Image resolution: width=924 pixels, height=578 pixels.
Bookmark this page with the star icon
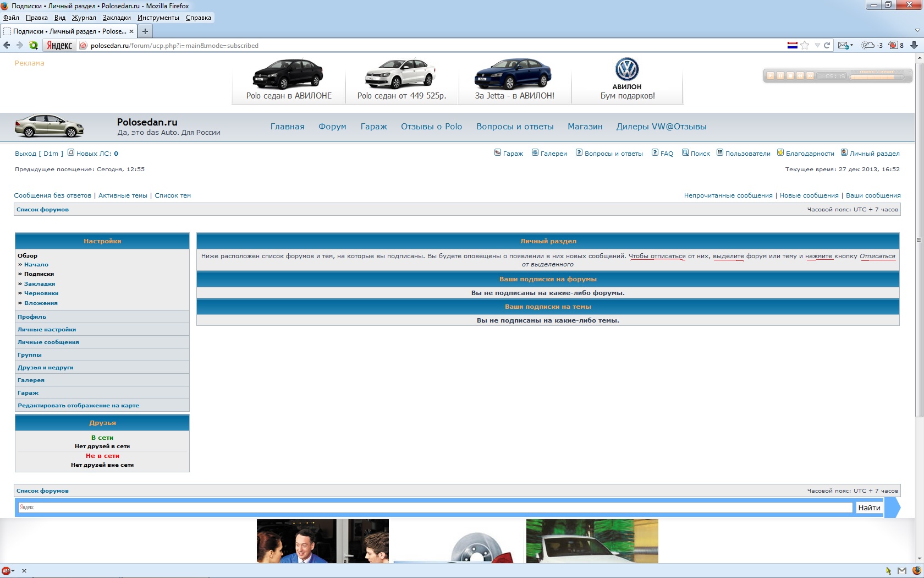click(805, 45)
